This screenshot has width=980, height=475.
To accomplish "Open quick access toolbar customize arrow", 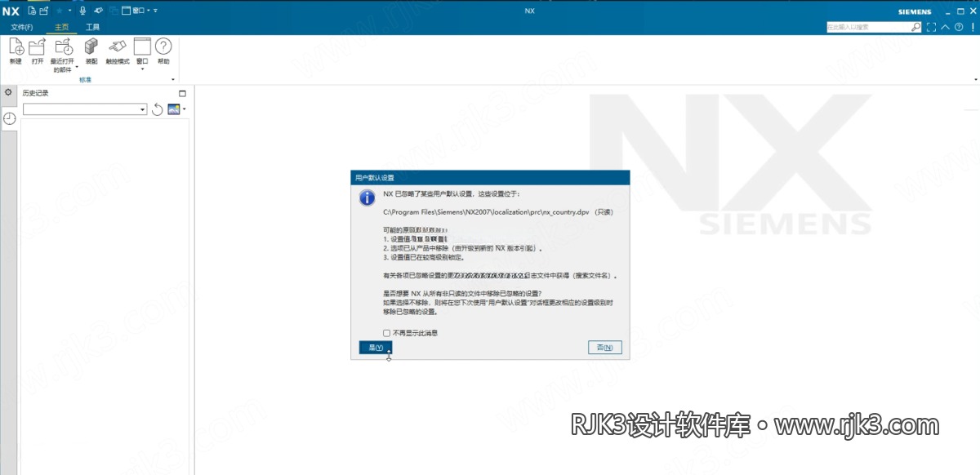I will 155,11.
